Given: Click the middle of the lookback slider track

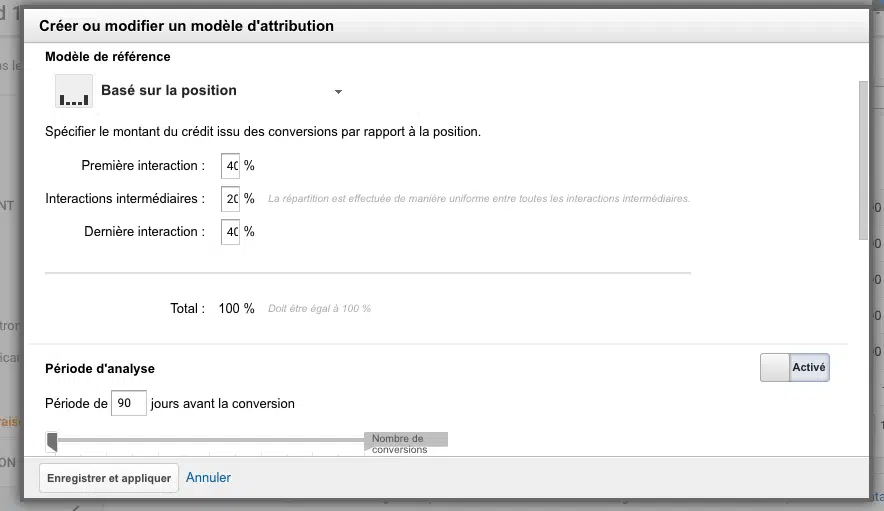Looking at the screenshot, I should pos(210,439).
